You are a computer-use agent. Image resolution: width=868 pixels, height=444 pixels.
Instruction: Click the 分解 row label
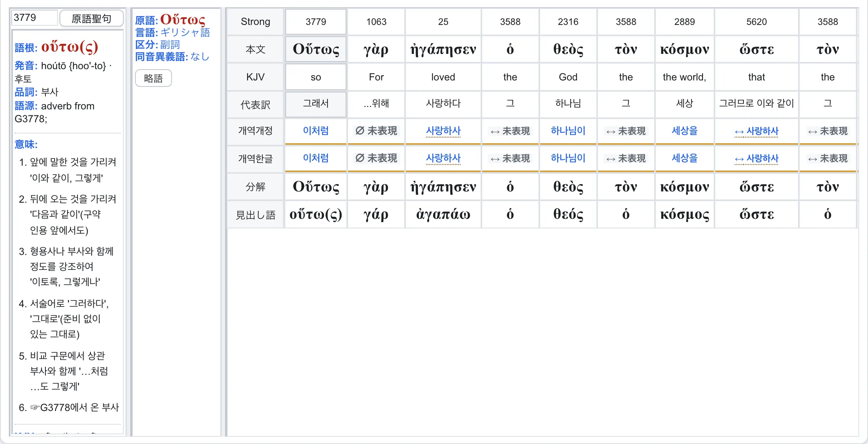tap(255, 187)
